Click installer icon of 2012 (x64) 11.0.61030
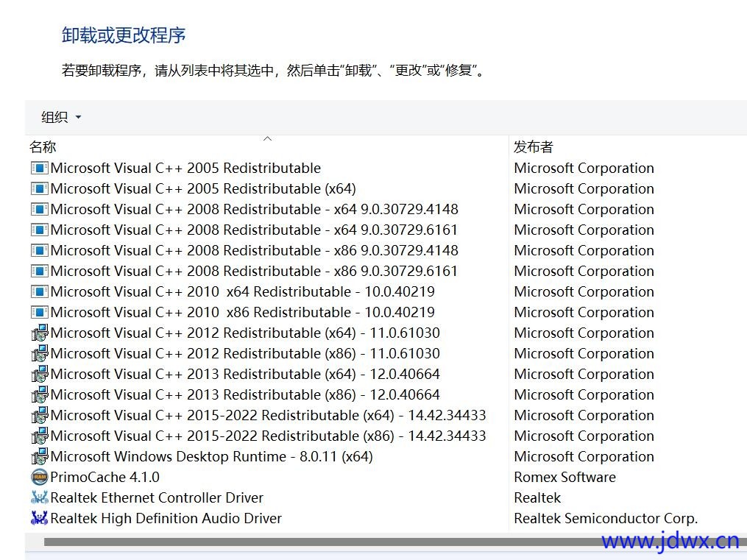The height and width of the screenshot is (560, 747). pyautogui.click(x=40, y=333)
